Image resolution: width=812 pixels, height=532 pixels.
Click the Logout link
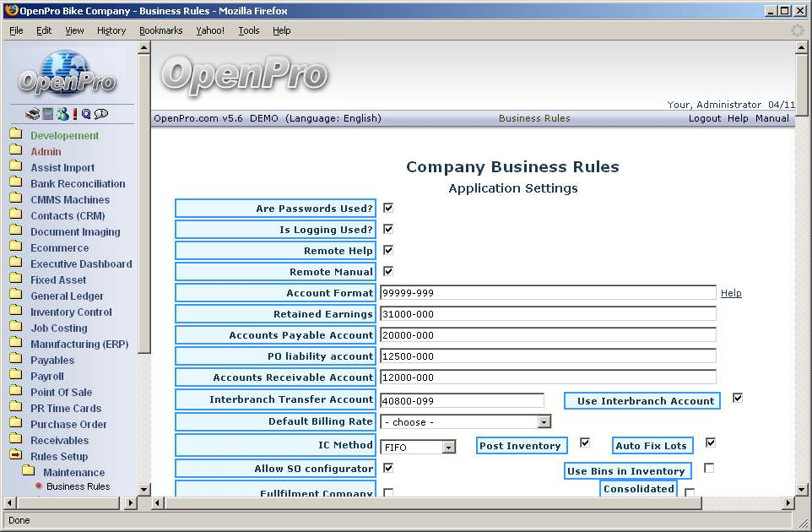704,118
